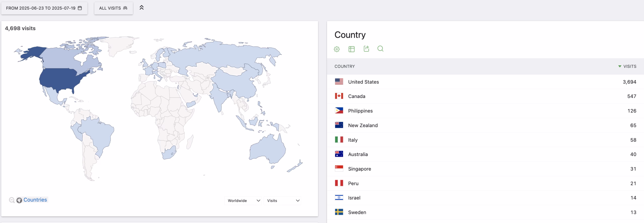
Task: Collapse the top bar with double chevron
Action: 142,8
